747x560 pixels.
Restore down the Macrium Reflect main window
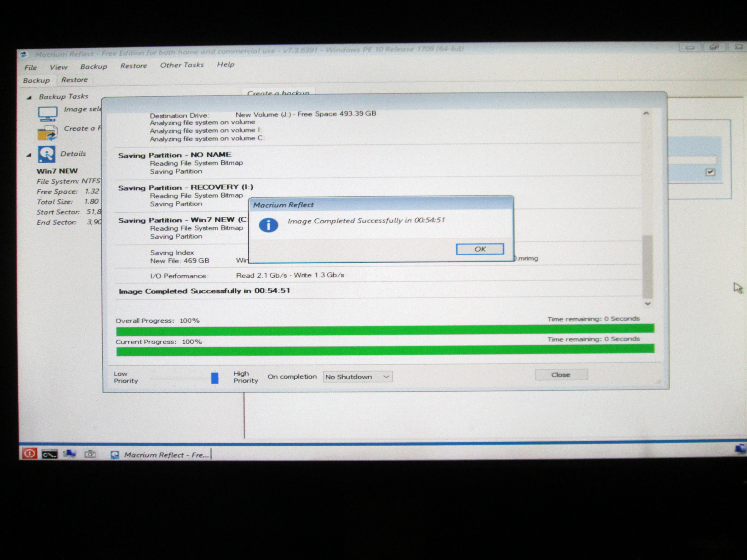tap(714, 47)
